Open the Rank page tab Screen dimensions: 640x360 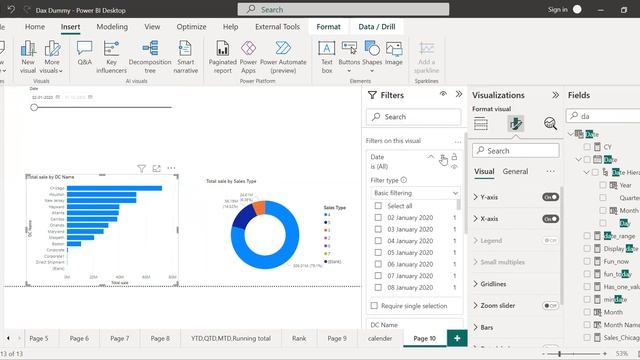(x=299, y=338)
